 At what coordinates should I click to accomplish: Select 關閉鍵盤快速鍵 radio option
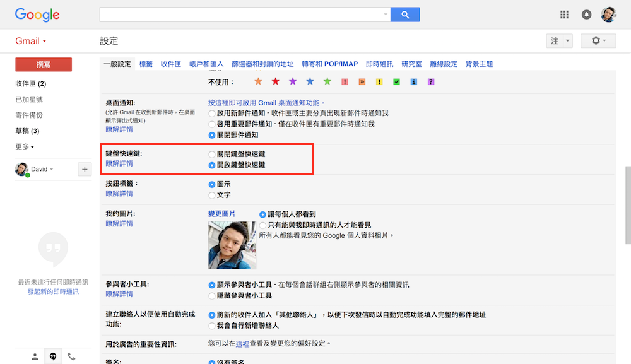point(212,154)
